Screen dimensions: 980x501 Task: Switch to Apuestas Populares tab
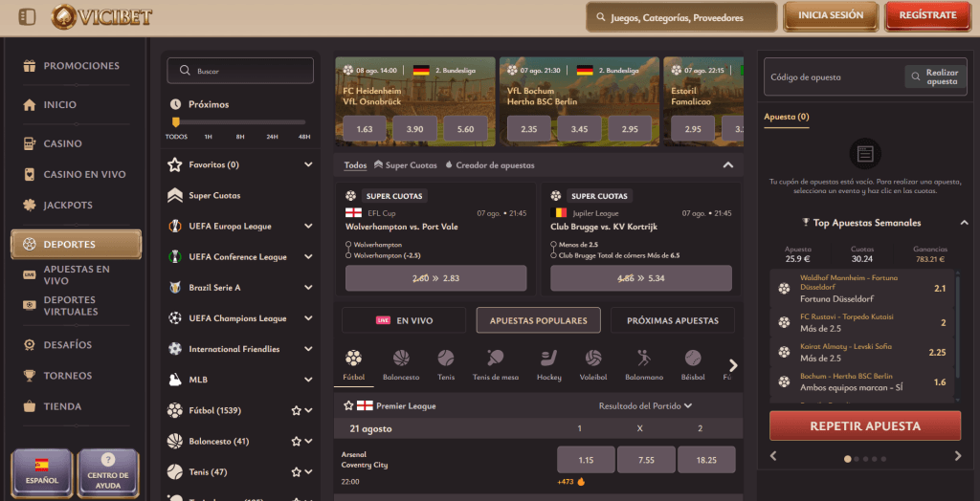point(538,320)
